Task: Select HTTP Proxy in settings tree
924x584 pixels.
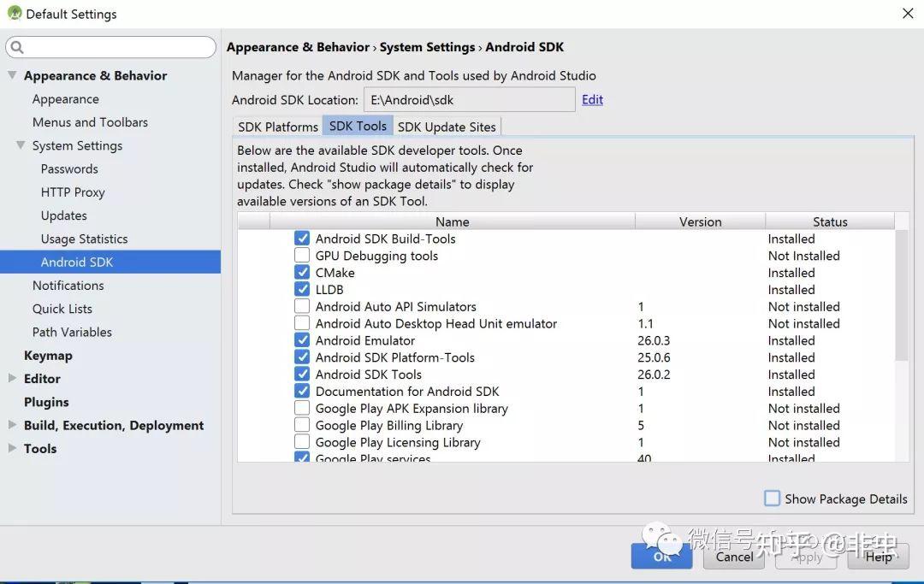Action: (x=73, y=192)
